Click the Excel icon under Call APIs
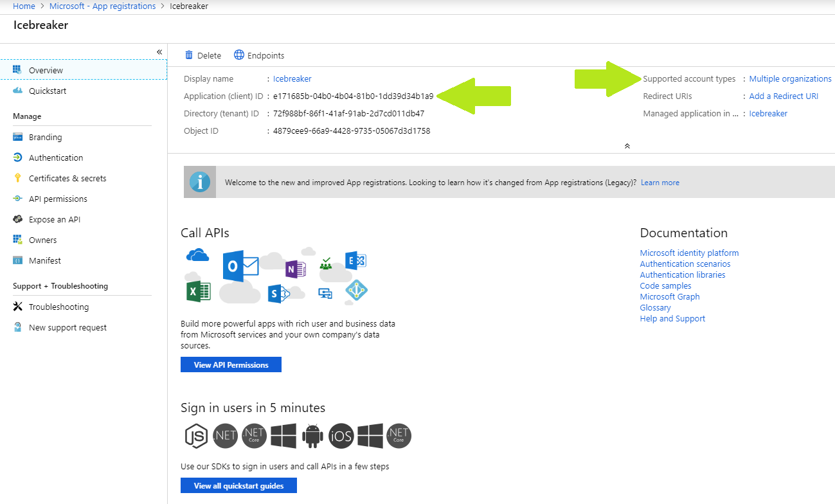 [x=198, y=292]
